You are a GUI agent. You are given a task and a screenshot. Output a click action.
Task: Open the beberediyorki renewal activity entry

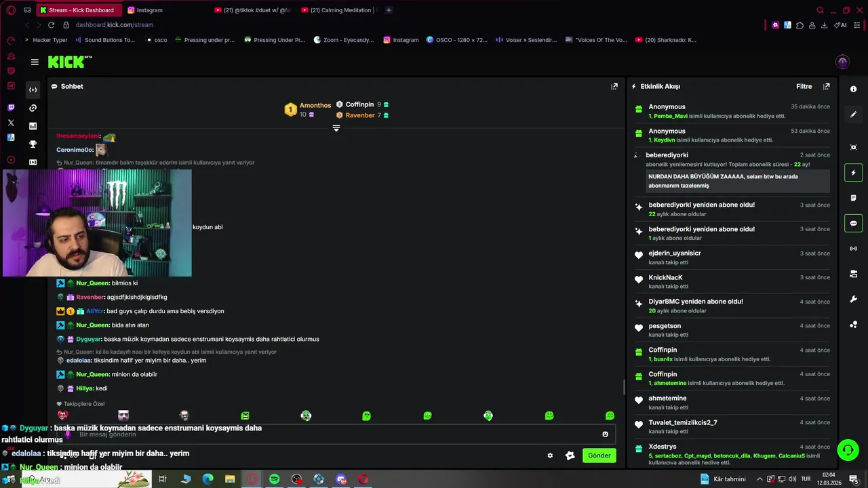[732, 172]
